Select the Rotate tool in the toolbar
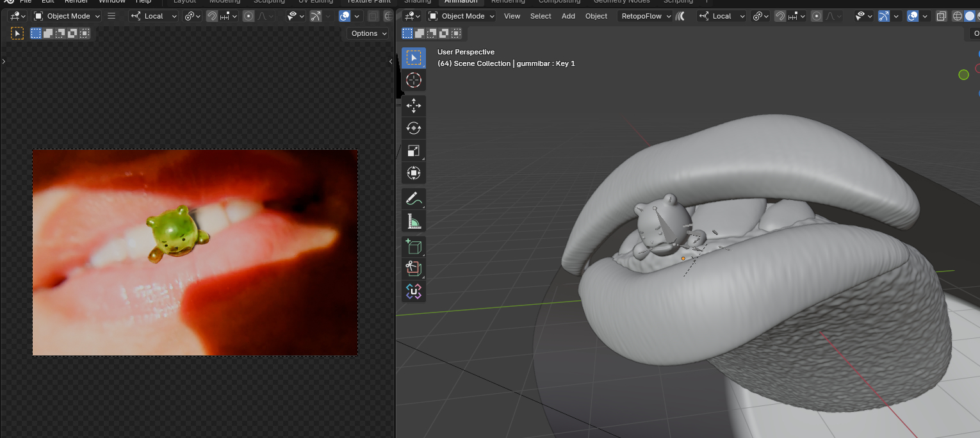This screenshot has width=980, height=438. [x=414, y=128]
